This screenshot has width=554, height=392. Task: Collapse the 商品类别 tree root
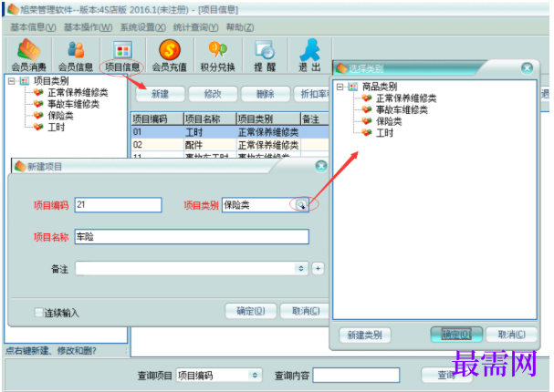tap(340, 87)
